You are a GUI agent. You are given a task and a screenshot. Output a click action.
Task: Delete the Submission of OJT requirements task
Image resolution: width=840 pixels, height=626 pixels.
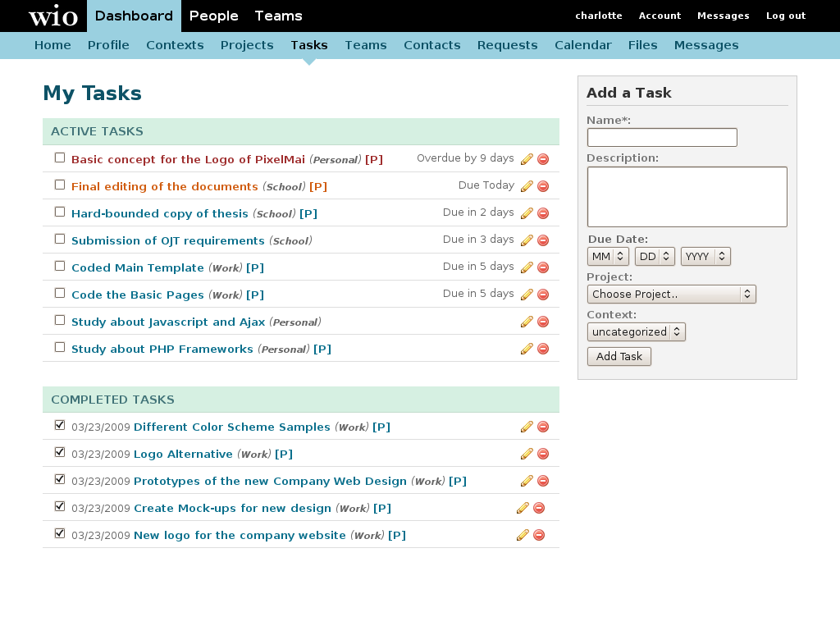point(543,240)
